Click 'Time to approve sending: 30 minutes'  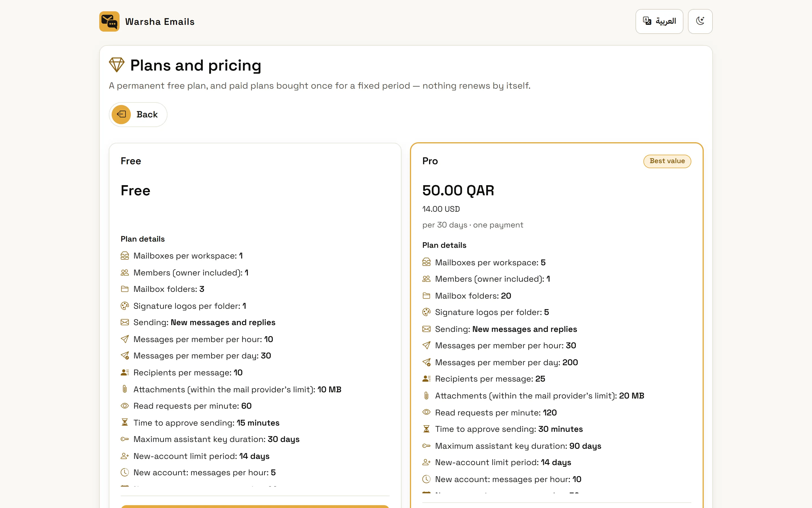pos(509,429)
